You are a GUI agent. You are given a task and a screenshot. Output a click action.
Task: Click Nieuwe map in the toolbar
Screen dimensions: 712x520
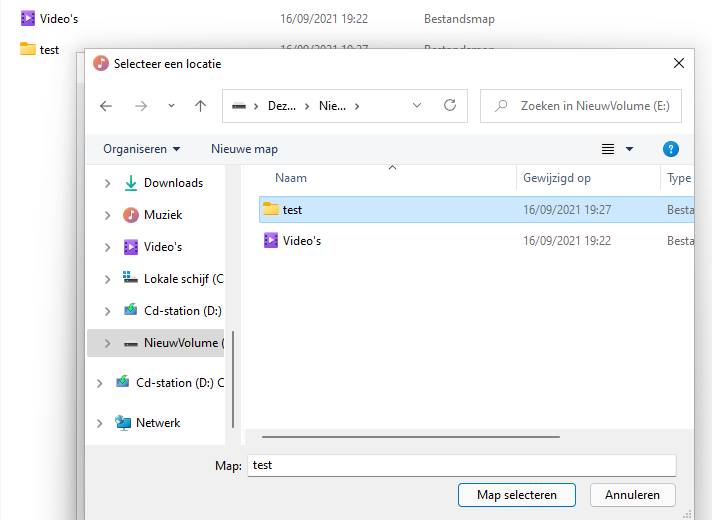coord(244,149)
